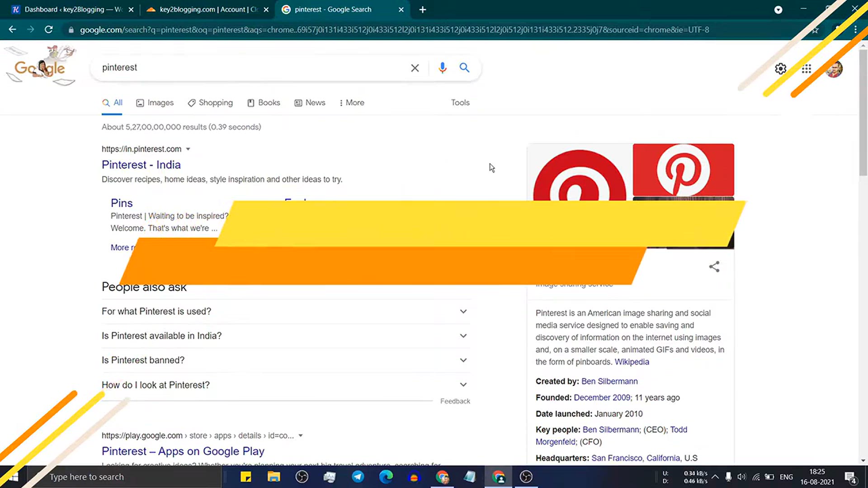
Task: Open the More search filters menu
Action: tap(352, 103)
